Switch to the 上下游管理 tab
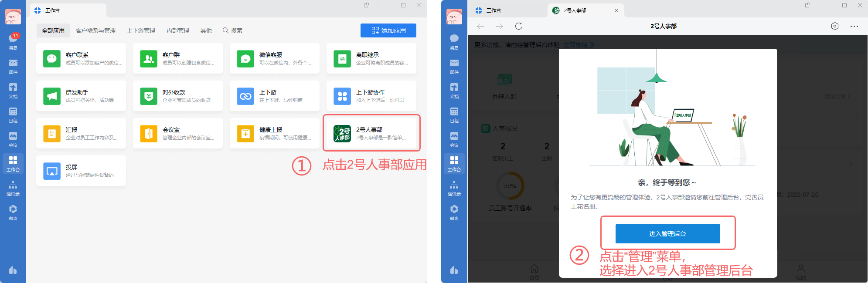 click(141, 30)
